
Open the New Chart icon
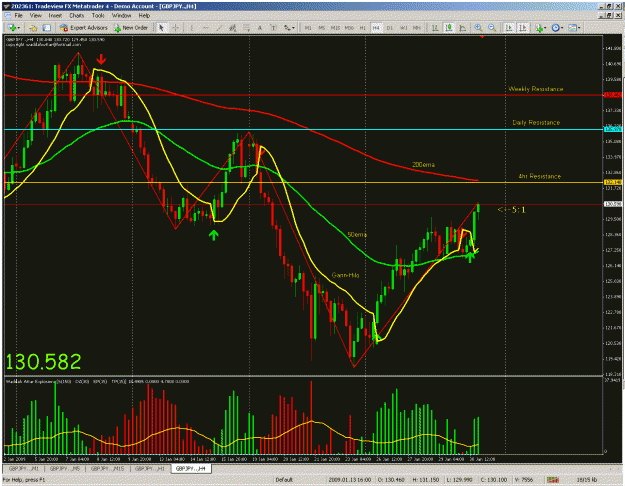(12, 28)
